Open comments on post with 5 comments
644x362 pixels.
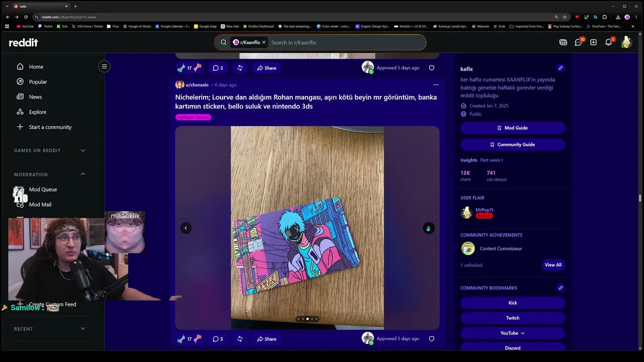pyautogui.click(x=218, y=339)
